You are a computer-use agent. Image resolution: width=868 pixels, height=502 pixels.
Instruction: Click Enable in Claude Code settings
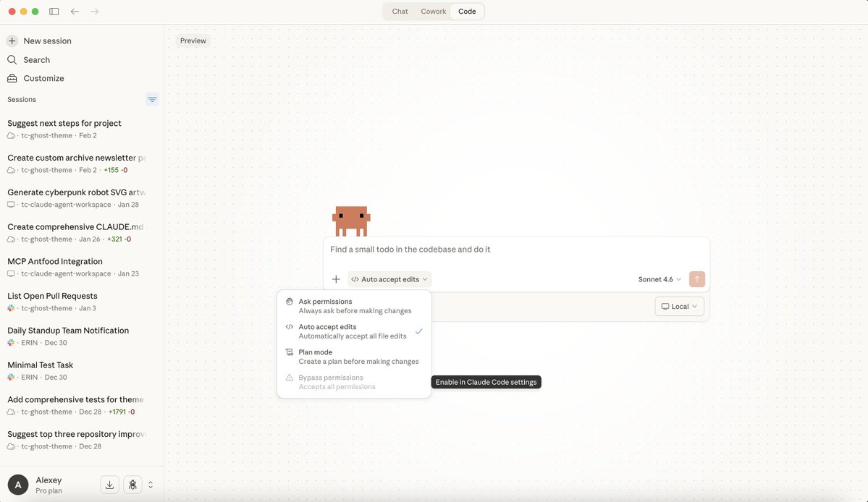point(485,381)
